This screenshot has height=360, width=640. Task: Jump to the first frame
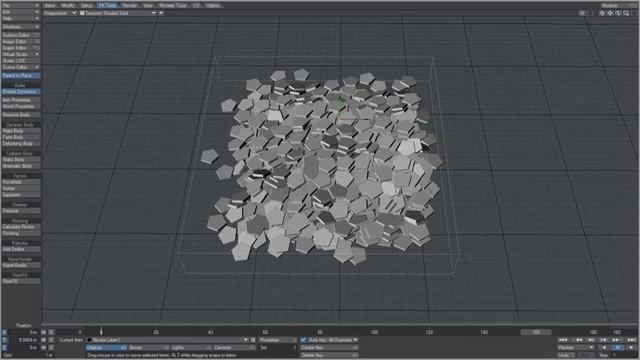click(x=563, y=340)
